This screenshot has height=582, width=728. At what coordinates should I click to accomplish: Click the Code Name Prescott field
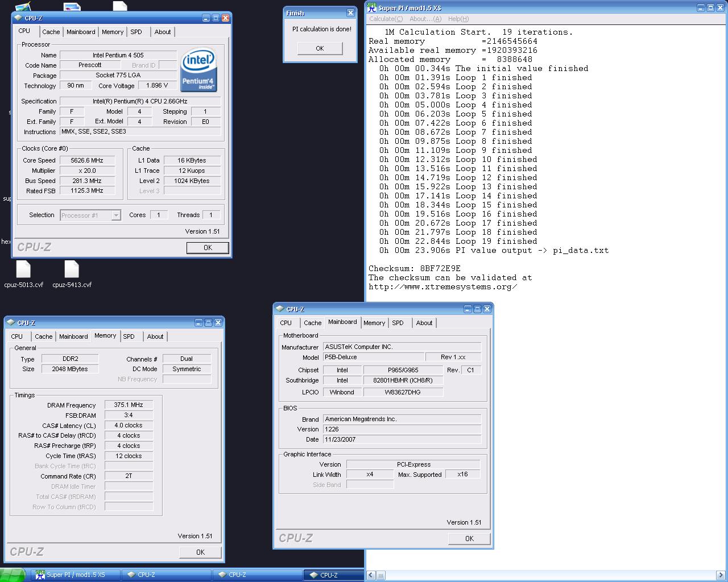(90, 65)
